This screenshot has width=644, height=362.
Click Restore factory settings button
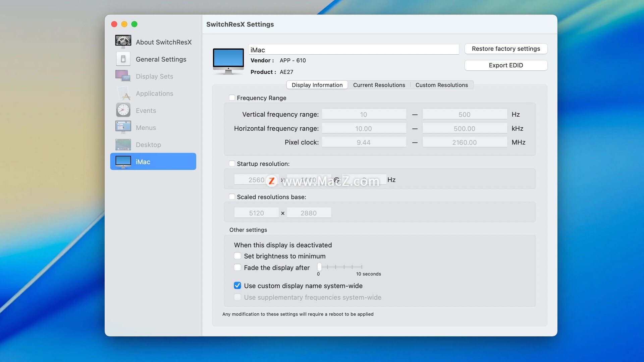click(506, 49)
